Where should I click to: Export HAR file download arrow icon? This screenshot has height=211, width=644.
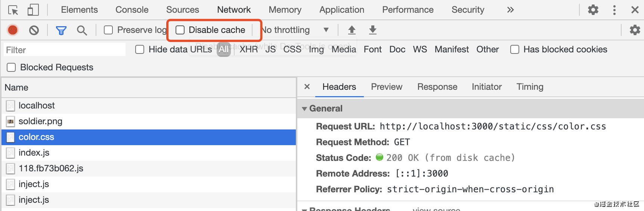[x=373, y=30]
